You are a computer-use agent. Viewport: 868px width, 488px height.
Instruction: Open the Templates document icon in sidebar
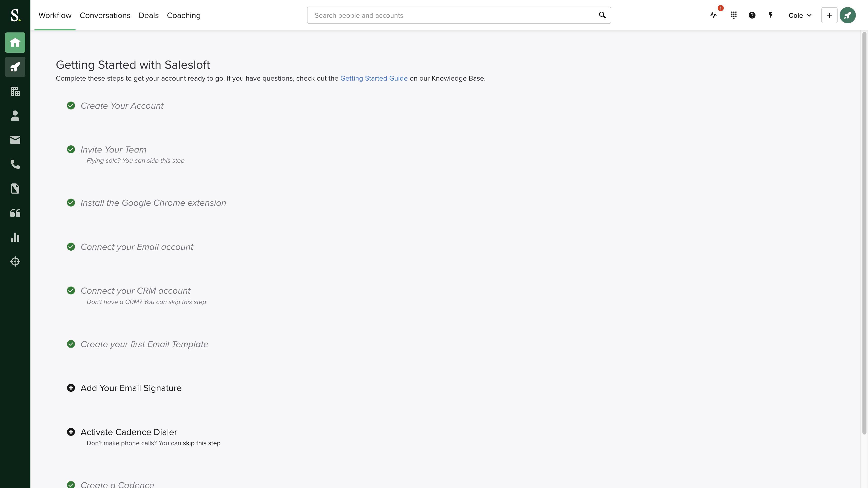point(15,189)
